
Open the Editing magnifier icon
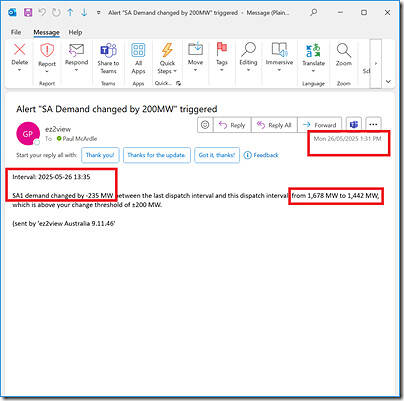pyautogui.click(x=248, y=49)
